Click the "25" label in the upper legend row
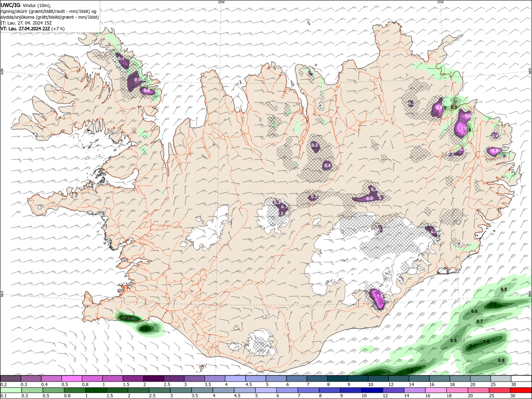 (493, 384)
